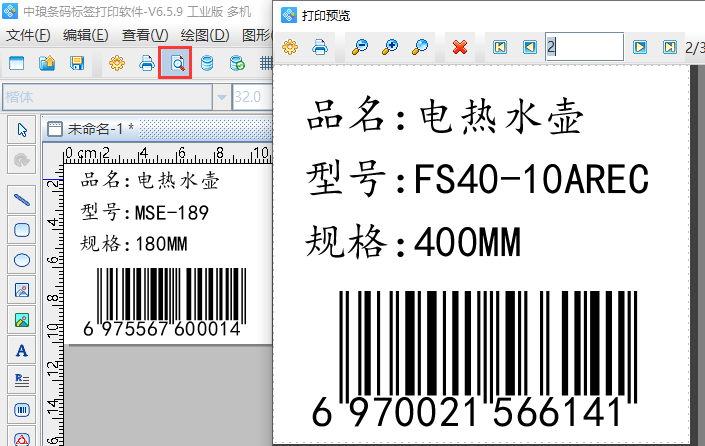This screenshot has width=705, height=446.
Task: Jump to last page in print preview
Action: [670, 47]
